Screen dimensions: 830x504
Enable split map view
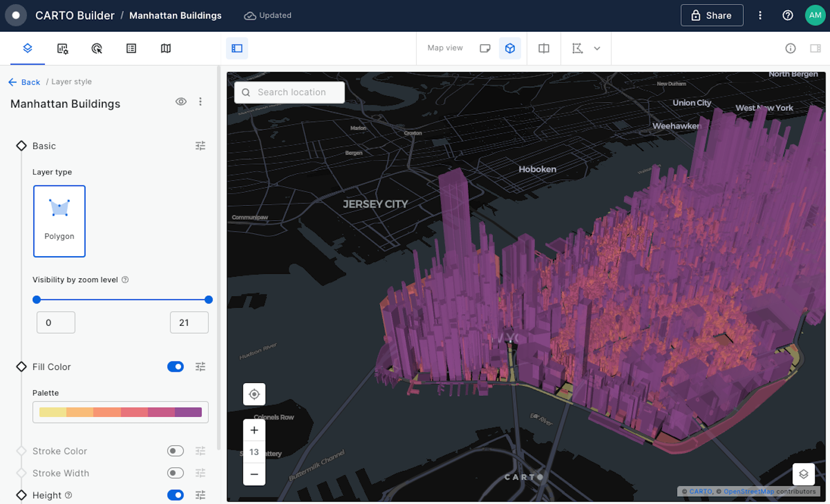tap(544, 48)
